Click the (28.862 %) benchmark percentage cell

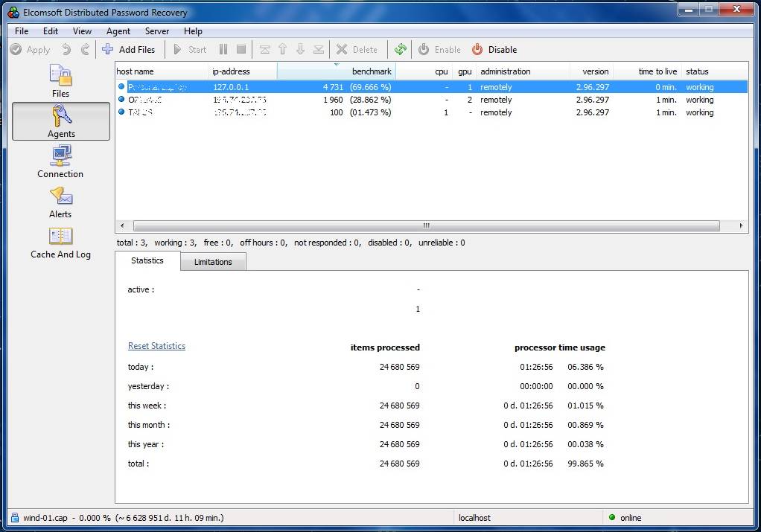(x=370, y=100)
